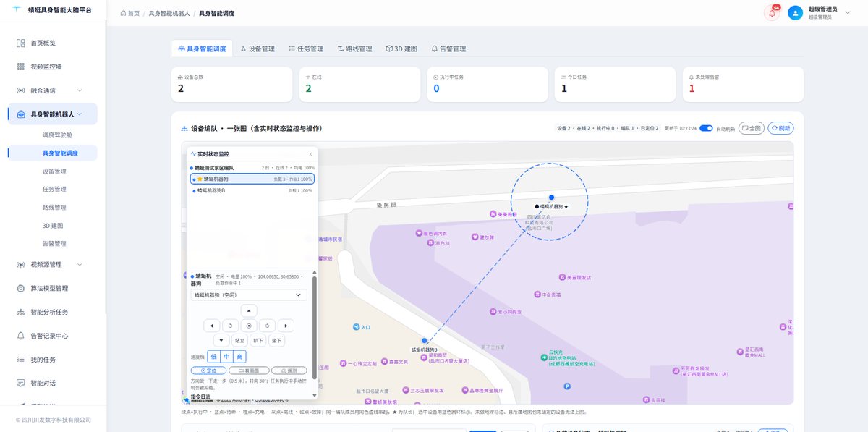Select 任务管理 in the sidebar submenu
868x432 pixels.
(x=54, y=190)
